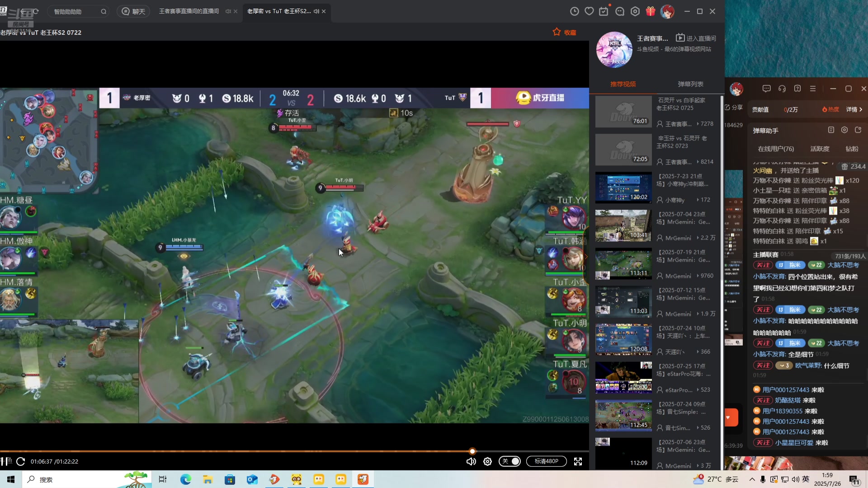Viewport: 868px width, 488px height.
Task: Click the 分享 share button
Action: 734,107
